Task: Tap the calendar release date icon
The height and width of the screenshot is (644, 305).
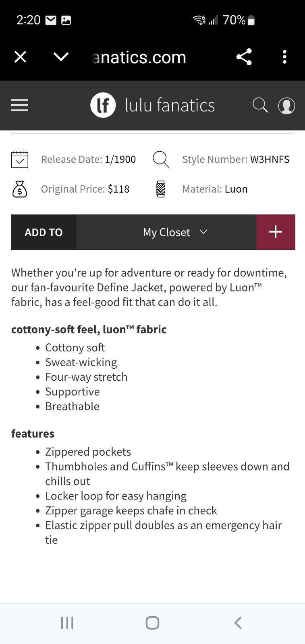Action: tap(19, 159)
